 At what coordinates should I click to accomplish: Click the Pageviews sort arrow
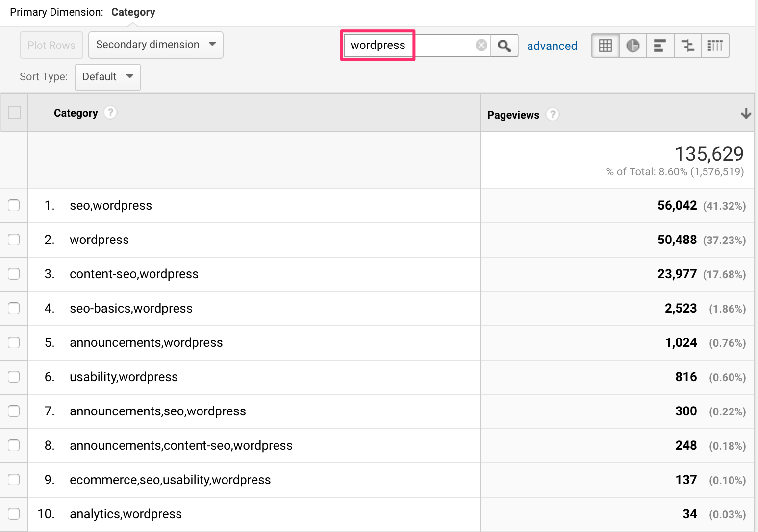pyautogui.click(x=746, y=113)
